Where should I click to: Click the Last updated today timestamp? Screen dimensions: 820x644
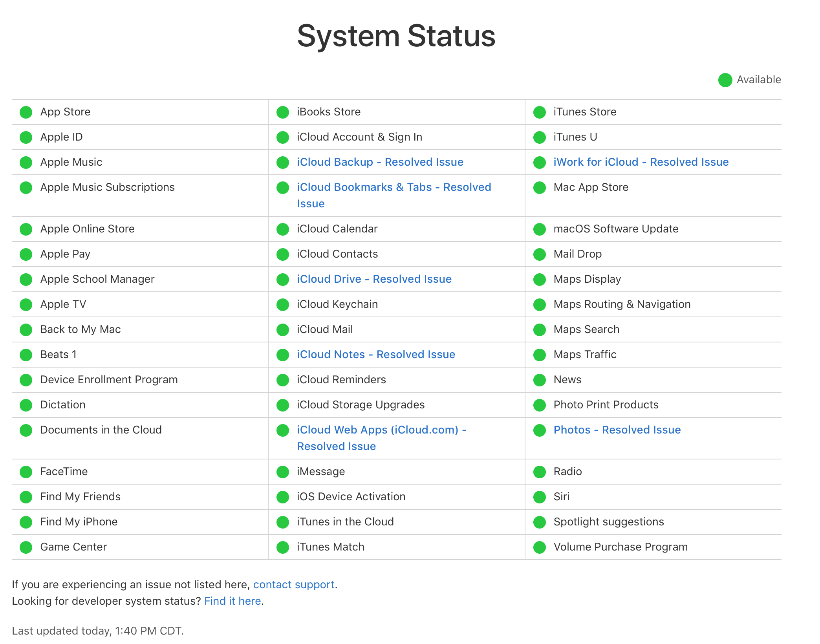(98, 631)
